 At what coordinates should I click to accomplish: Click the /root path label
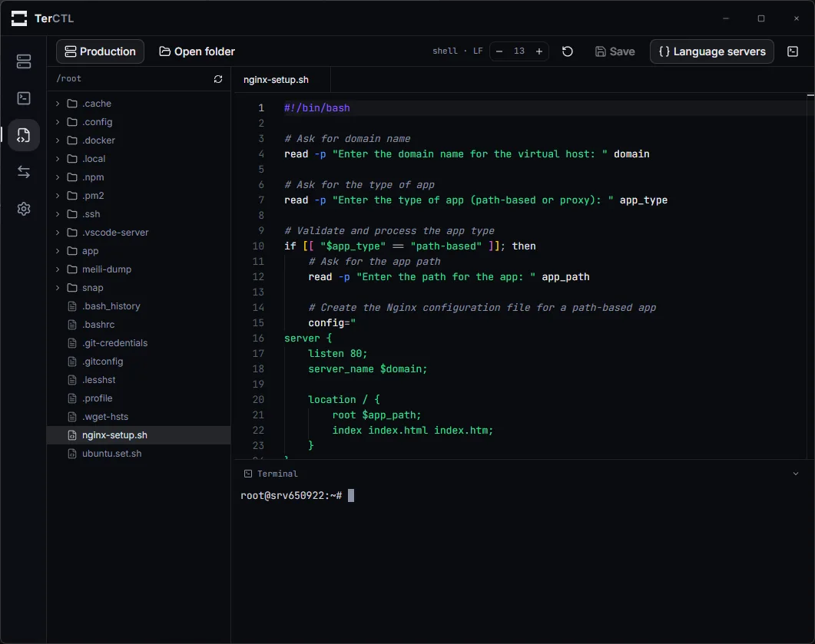click(x=68, y=78)
